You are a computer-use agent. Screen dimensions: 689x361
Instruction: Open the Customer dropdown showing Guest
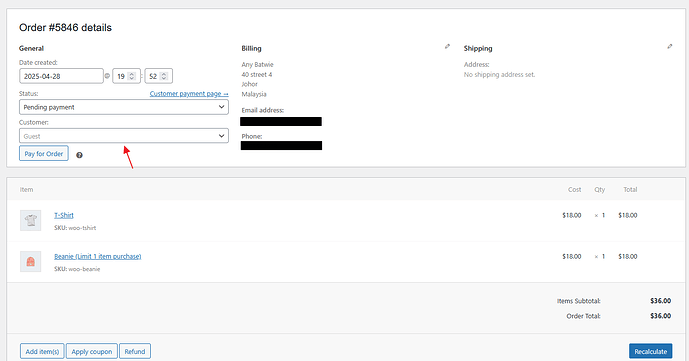click(124, 136)
